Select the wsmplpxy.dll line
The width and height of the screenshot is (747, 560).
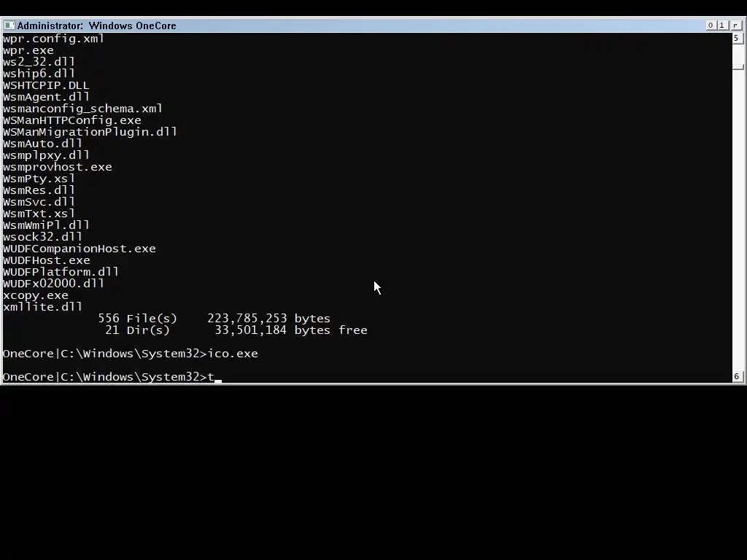pyautogui.click(x=46, y=155)
